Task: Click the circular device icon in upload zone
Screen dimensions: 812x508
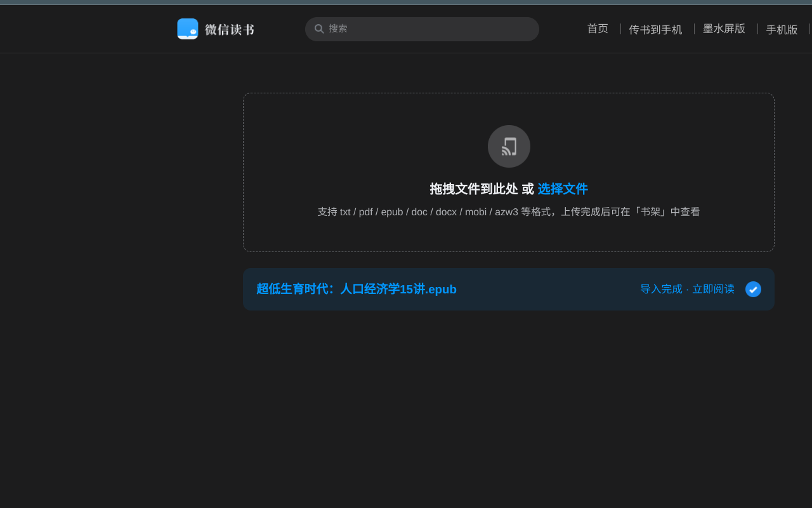Action: click(508, 146)
